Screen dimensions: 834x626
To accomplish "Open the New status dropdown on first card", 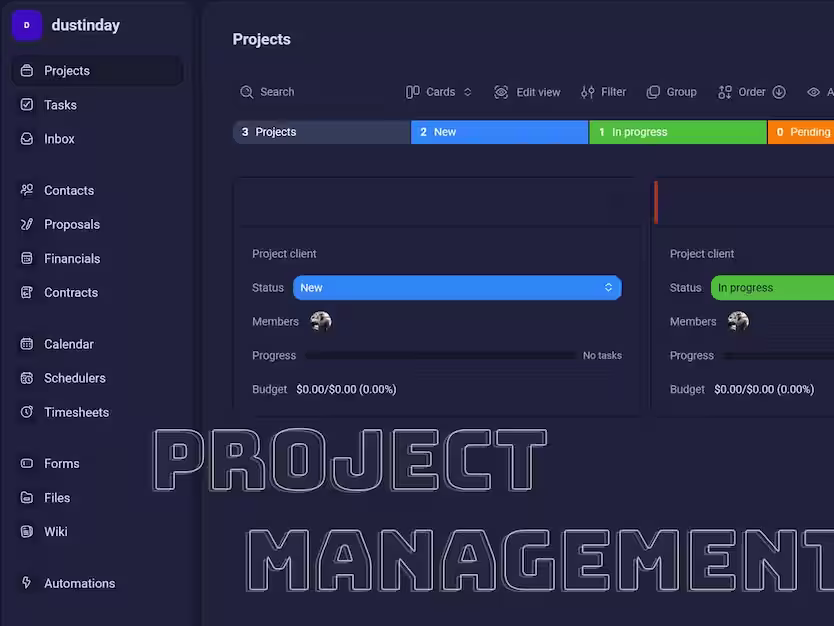I will click(457, 288).
